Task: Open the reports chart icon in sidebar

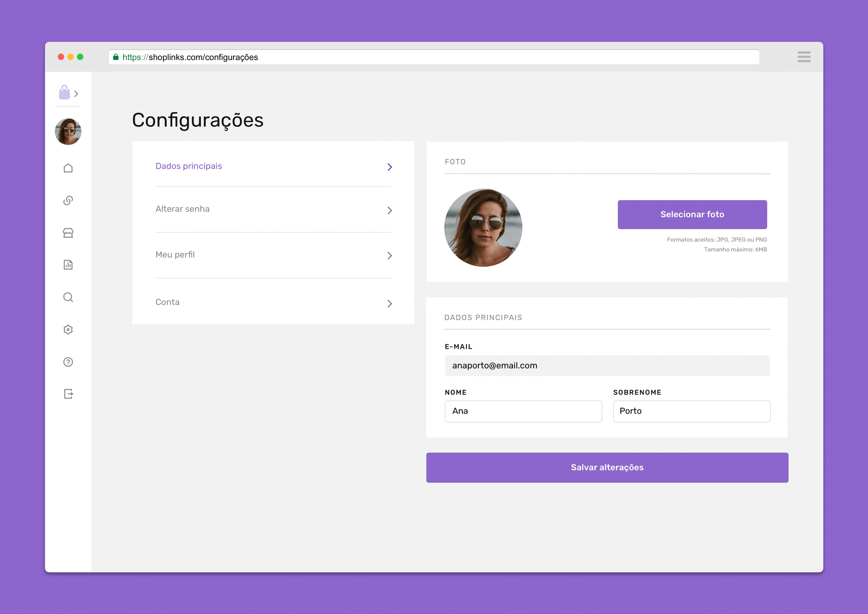Action: tap(68, 265)
